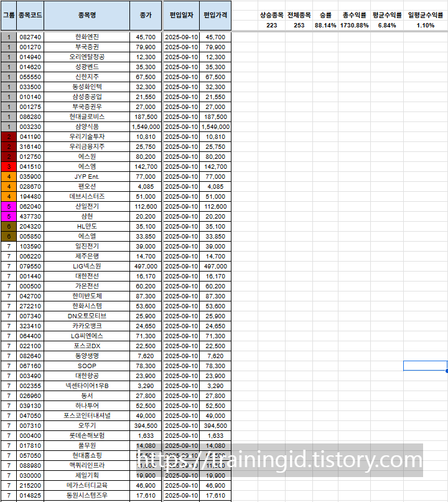Click the 1730.88% total return cell
448x502 pixels.
[x=354, y=26]
